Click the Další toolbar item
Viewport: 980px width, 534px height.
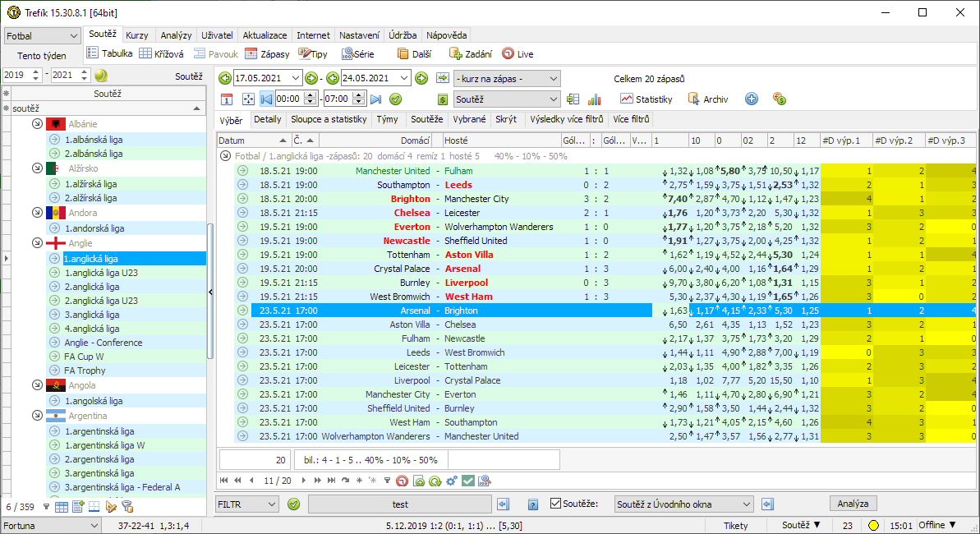point(414,53)
